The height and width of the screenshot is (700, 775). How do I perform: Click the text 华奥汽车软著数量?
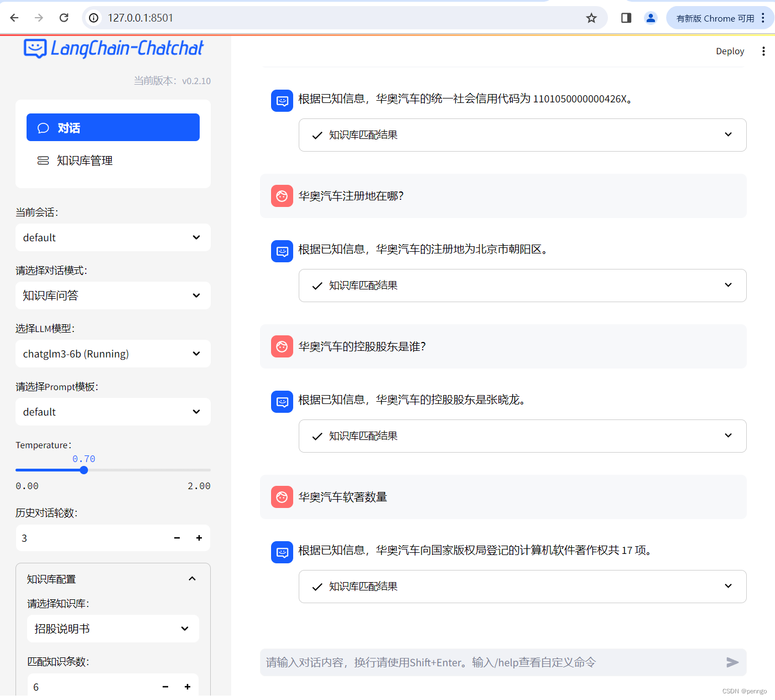tap(343, 497)
